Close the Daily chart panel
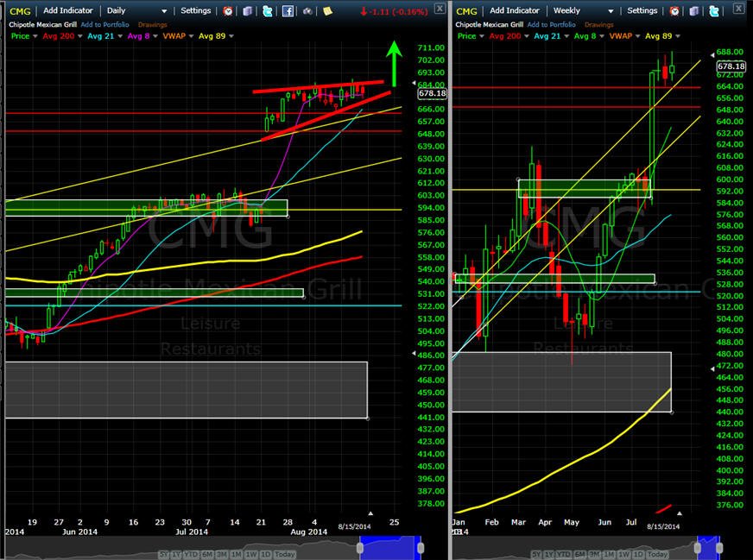Image resolution: width=753 pixels, height=560 pixels. pyautogui.click(x=440, y=8)
